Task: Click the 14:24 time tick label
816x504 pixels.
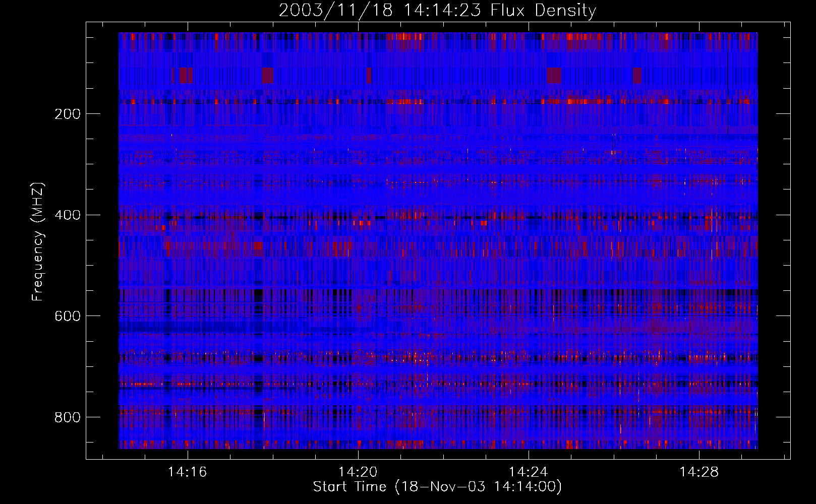Action: coord(529,472)
